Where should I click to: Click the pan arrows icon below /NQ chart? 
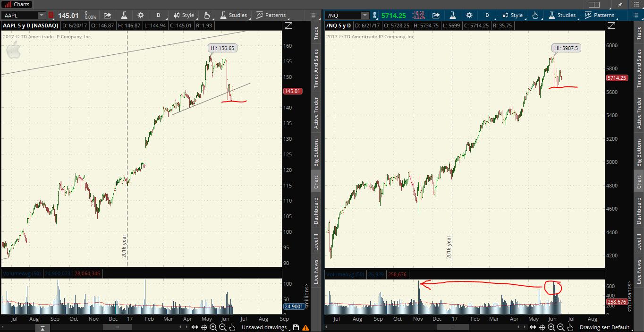pos(533,327)
